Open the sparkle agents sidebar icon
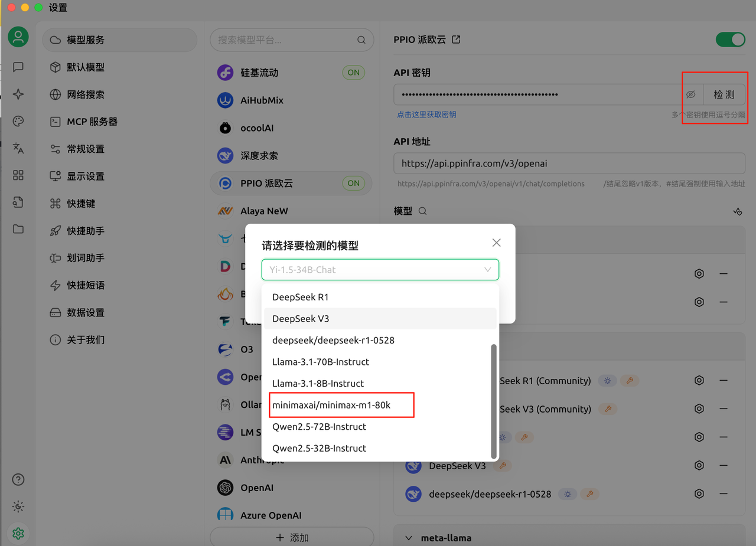756x546 pixels. [x=18, y=94]
